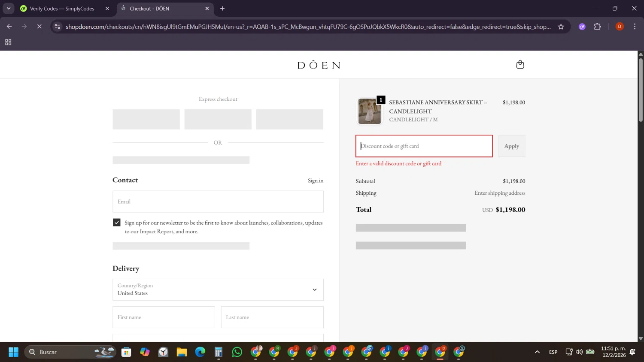This screenshot has height=362, width=644.
Task: Open the purple extension icon in toolbar
Action: [582, 27]
